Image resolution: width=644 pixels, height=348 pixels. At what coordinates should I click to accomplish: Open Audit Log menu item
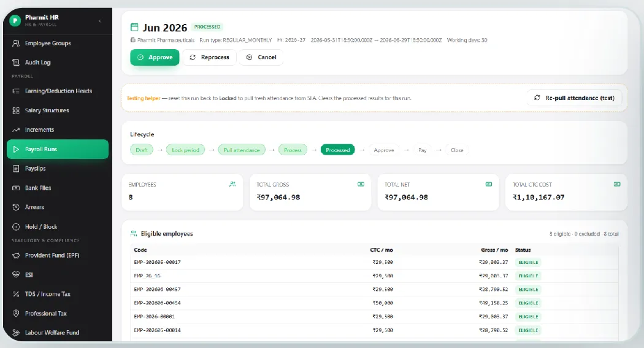click(58, 63)
